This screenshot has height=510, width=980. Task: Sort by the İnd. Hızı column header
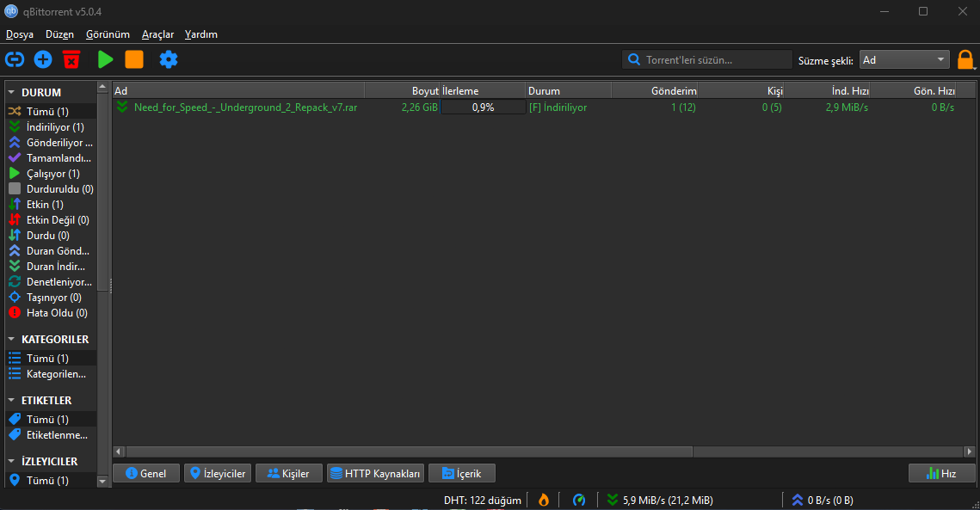[826, 90]
